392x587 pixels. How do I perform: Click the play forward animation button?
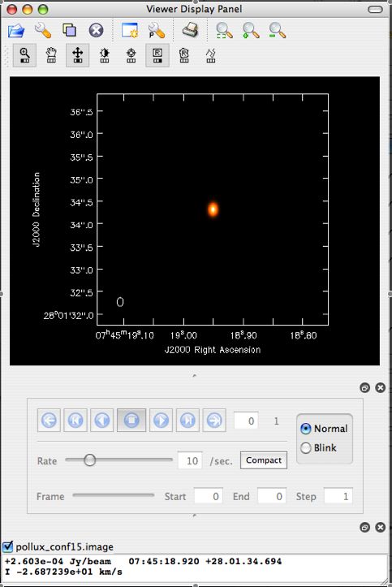click(x=162, y=420)
